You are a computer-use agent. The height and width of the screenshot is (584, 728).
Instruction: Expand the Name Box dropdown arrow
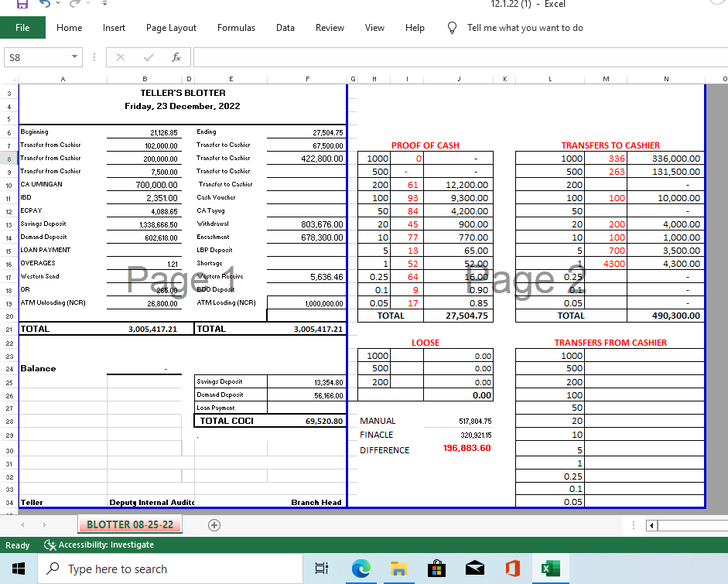(x=74, y=57)
